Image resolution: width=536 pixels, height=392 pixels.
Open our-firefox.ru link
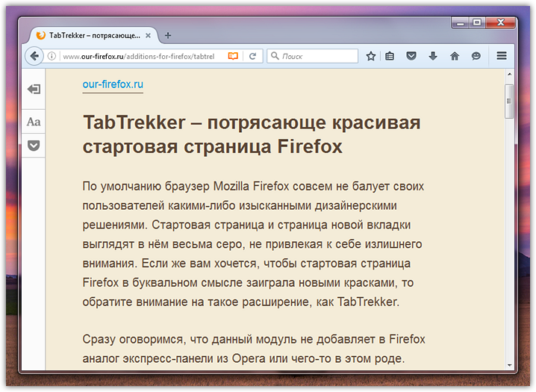[113, 84]
